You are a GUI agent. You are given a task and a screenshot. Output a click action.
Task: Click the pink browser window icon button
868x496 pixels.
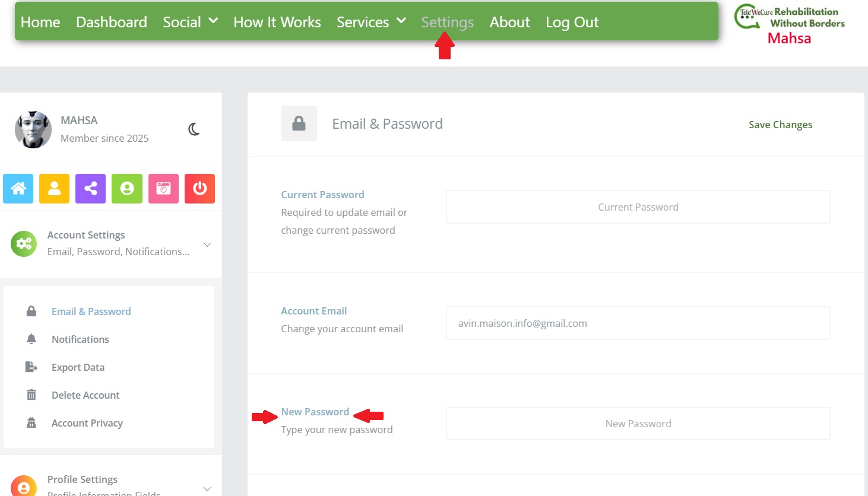pos(163,189)
